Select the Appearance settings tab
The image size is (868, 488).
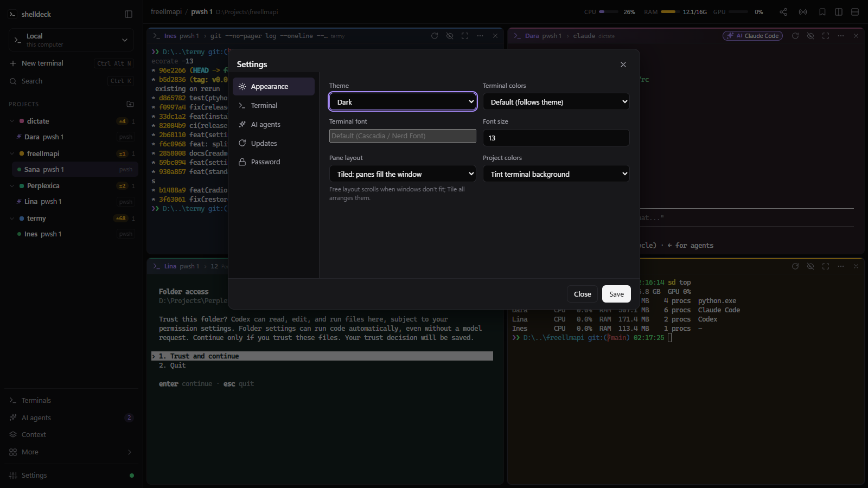click(x=273, y=86)
